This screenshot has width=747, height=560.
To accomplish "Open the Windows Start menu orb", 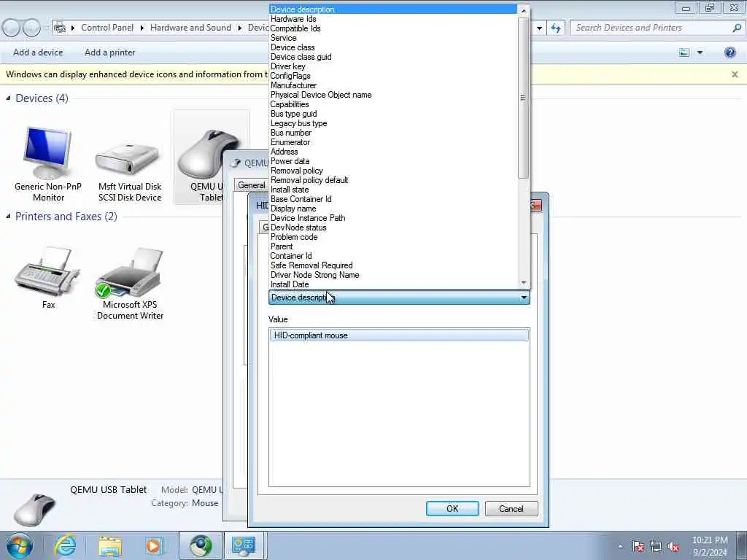I will (x=20, y=545).
